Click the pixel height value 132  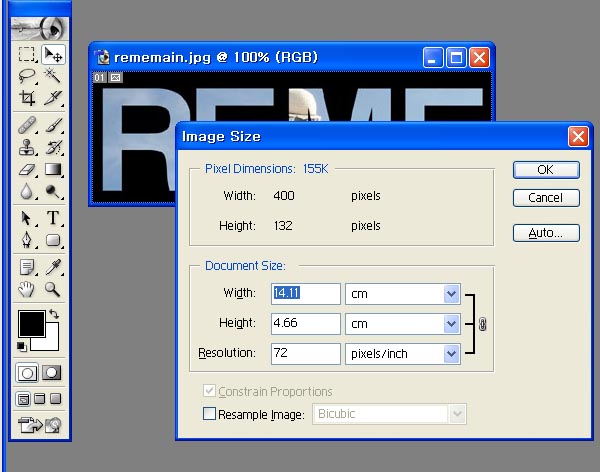[x=283, y=225]
